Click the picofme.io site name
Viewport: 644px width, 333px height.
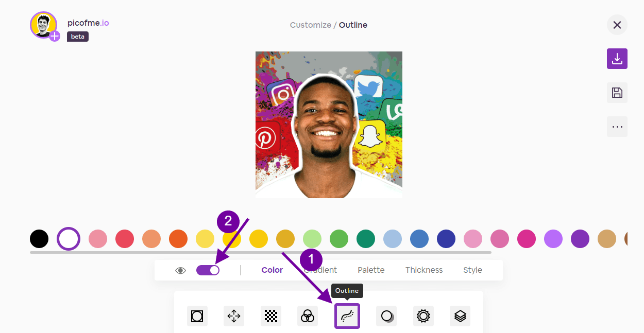click(x=88, y=23)
